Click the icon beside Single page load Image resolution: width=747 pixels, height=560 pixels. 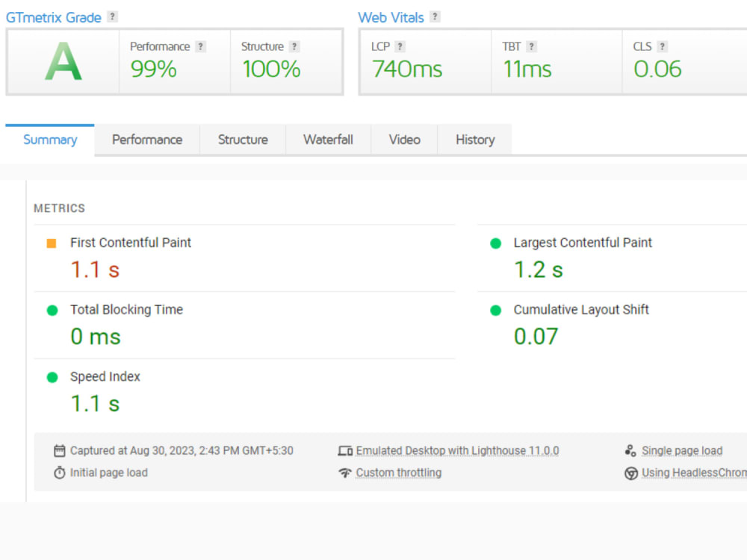[630, 450]
